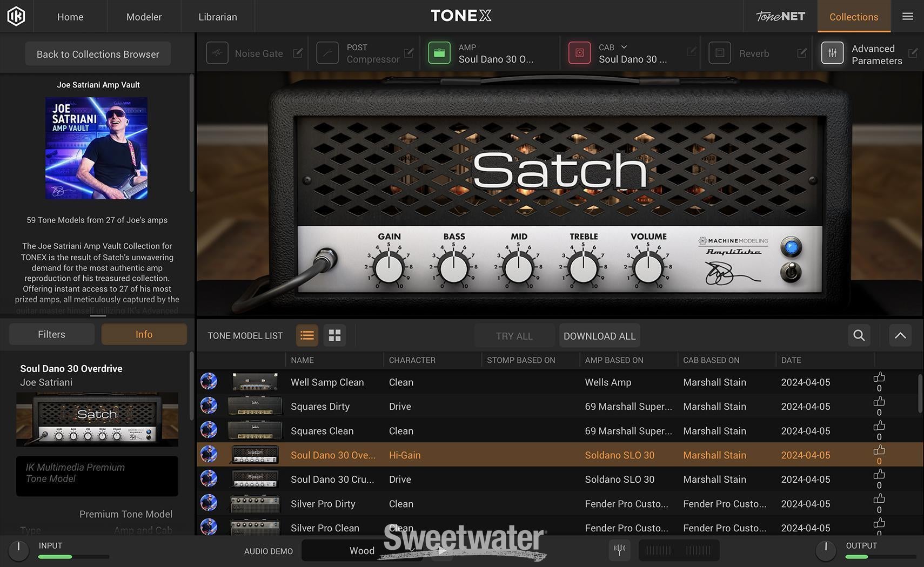Click the blue amp power light
The height and width of the screenshot is (567, 924).
(791, 247)
